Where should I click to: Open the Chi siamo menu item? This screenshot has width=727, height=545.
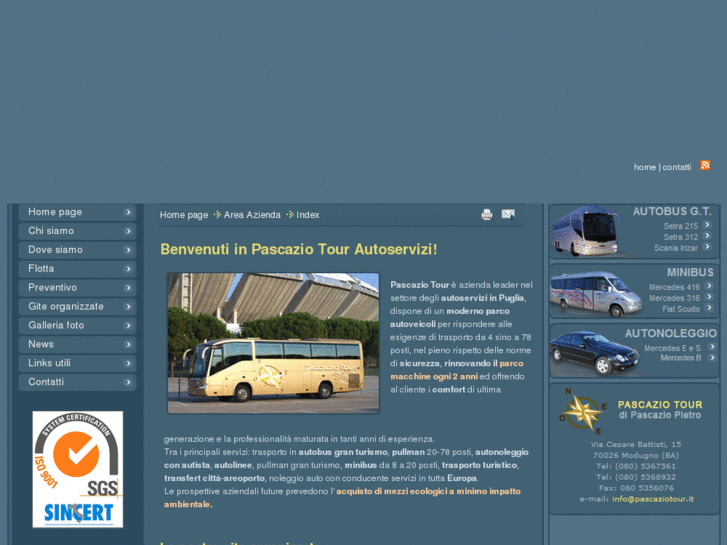77,231
